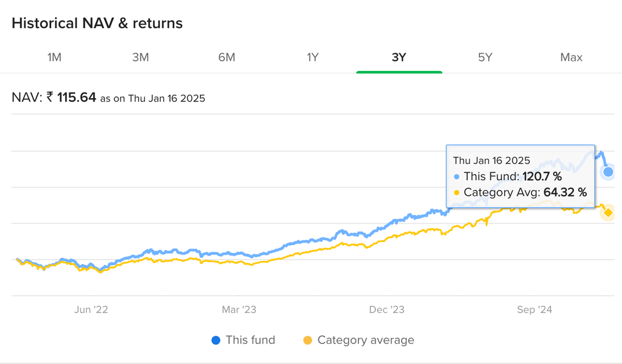The height and width of the screenshot is (364, 622).
Task: Switch to the 1M time range
Action: click(55, 57)
